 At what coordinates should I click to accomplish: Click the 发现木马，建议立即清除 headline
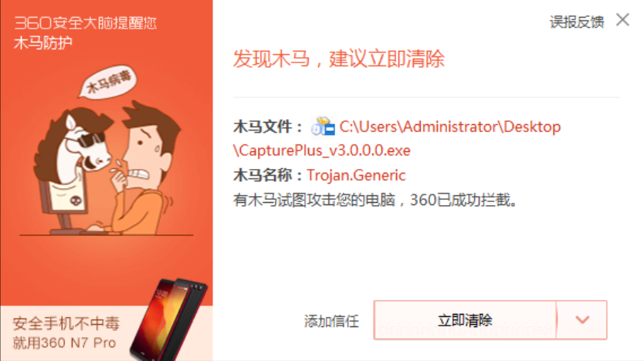click(x=339, y=59)
